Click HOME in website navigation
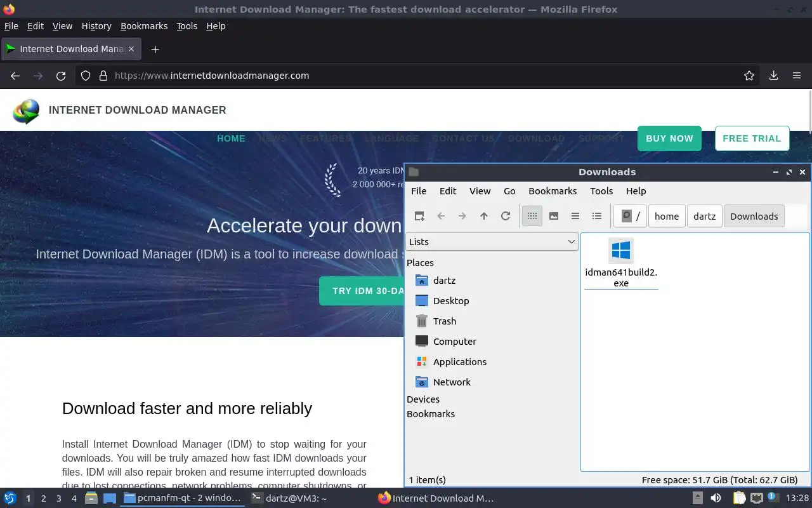812x508 pixels. click(231, 138)
